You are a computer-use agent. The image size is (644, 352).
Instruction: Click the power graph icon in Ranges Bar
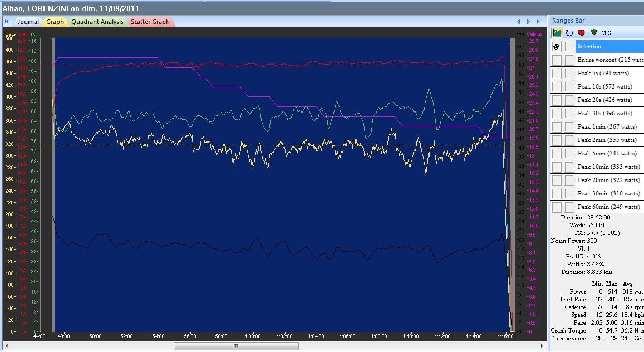pyautogui.click(x=557, y=33)
